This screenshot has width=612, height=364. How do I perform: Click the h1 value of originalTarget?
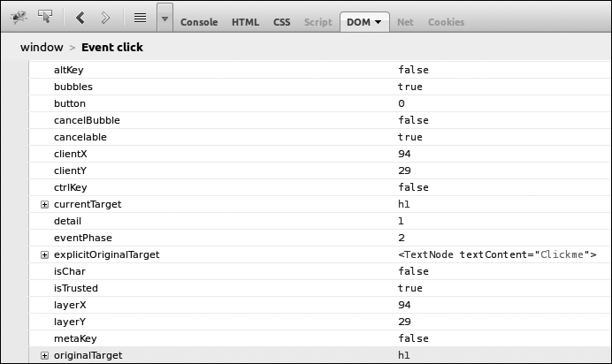coord(404,355)
